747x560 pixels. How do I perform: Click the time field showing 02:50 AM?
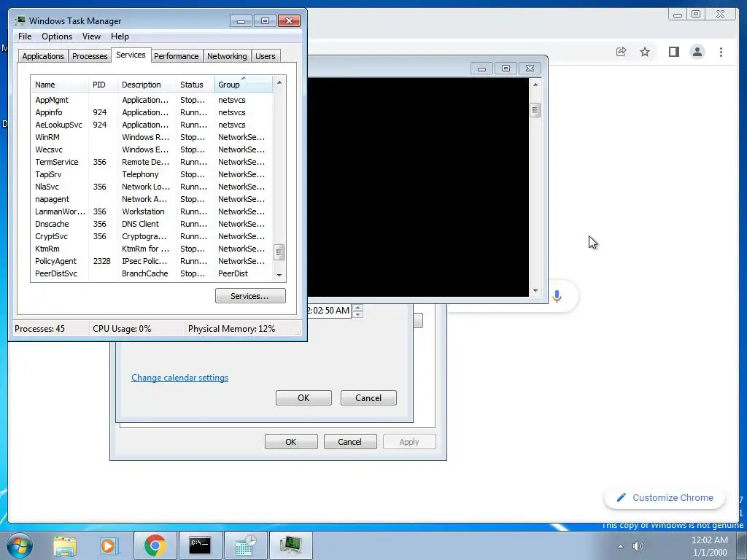point(330,311)
